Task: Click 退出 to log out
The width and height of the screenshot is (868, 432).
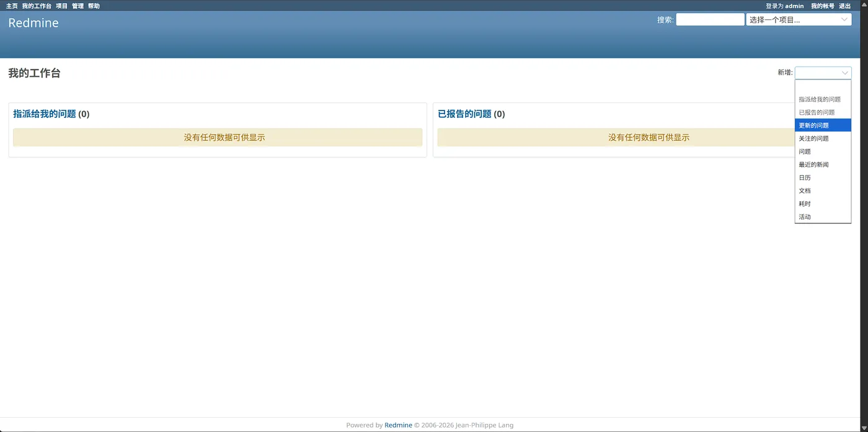Action: click(x=844, y=6)
